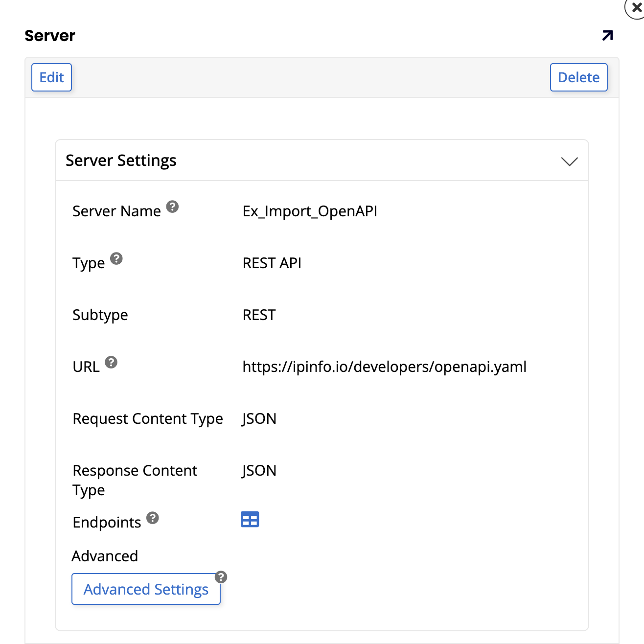
Task: Open the Endpoints table icon
Action: 250,519
